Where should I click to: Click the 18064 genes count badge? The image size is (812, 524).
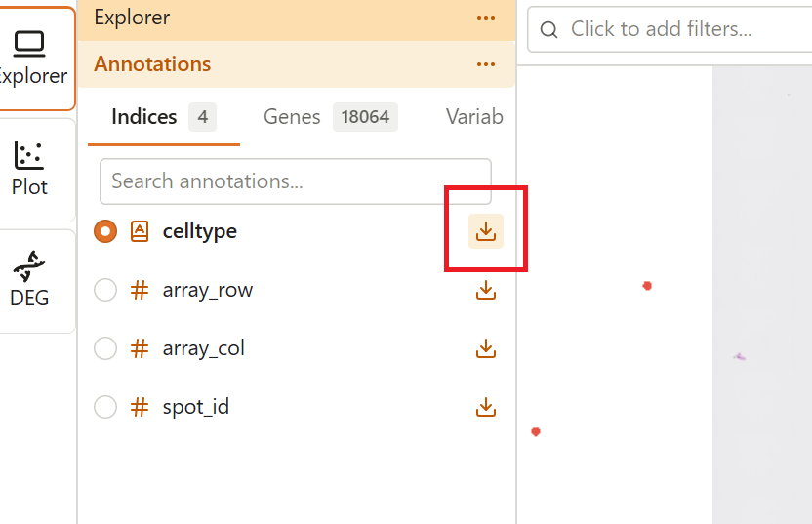point(365,117)
